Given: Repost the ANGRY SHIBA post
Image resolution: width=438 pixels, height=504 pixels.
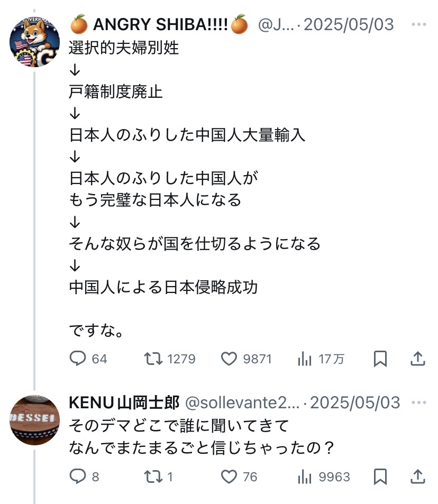Looking at the screenshot, I should [153, 359].
